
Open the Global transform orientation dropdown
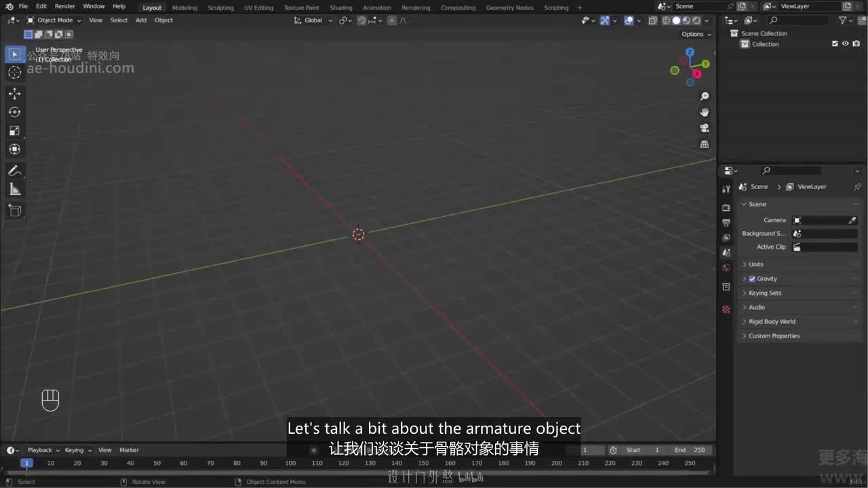[313, 20]
